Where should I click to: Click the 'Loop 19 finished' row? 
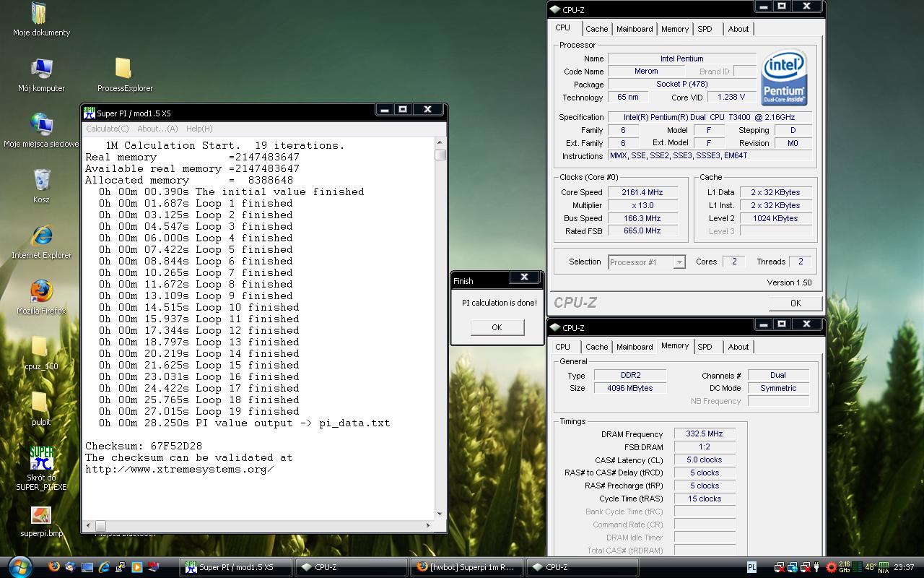199,411
